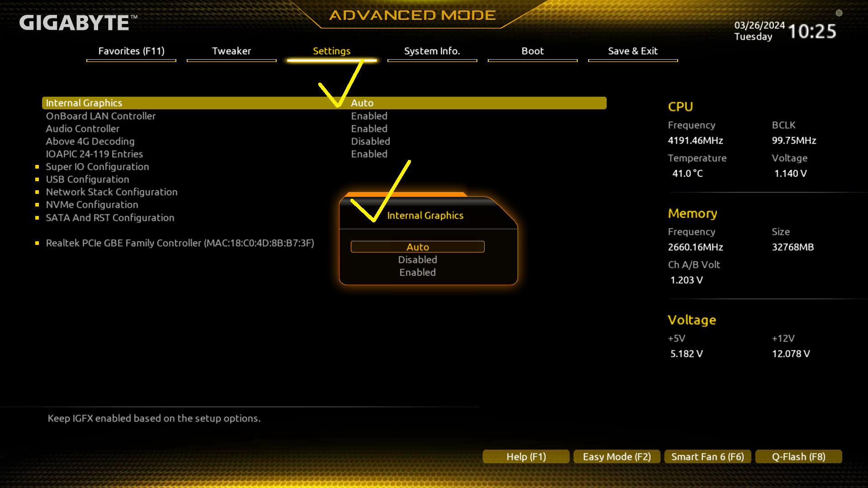Select Enabled for Internal Graphics
Screen dimensions: 868x488
pos(417,272)
